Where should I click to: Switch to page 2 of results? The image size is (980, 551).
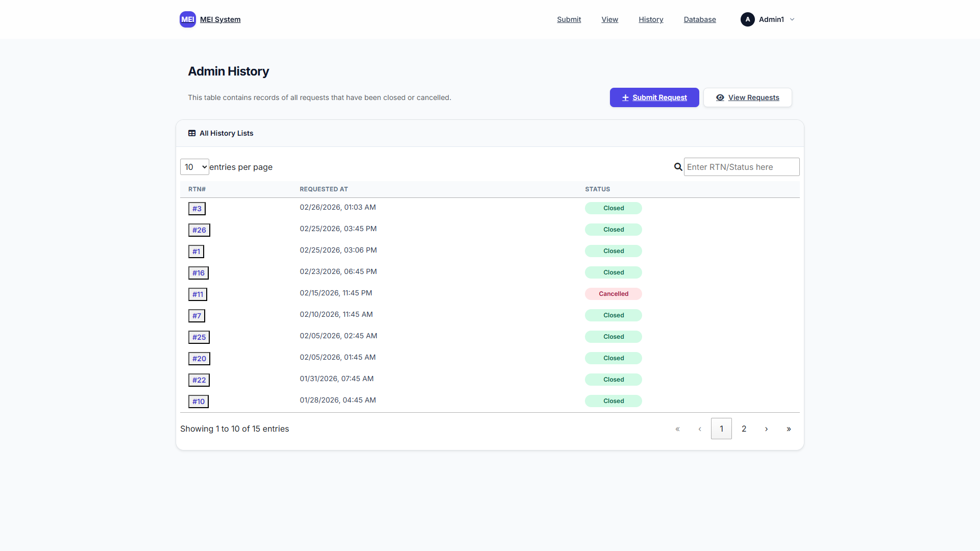tap(744, 429)
